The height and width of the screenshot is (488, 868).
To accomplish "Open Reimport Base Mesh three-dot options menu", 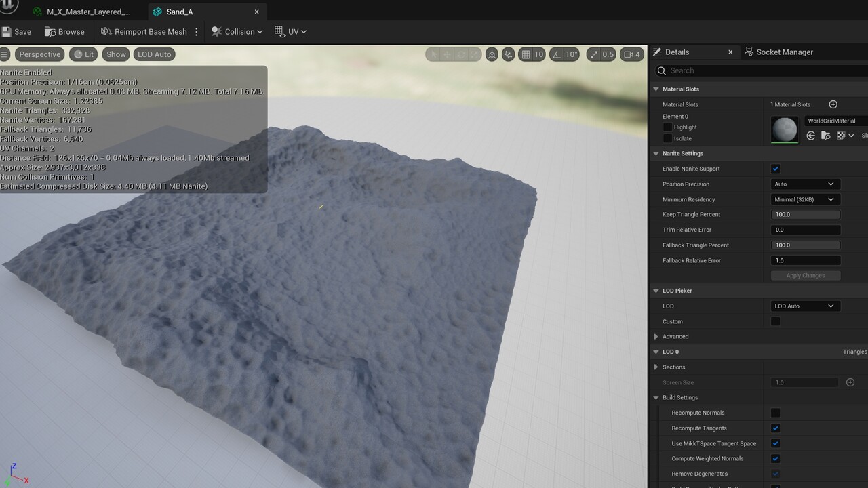I will coord(197,31).
